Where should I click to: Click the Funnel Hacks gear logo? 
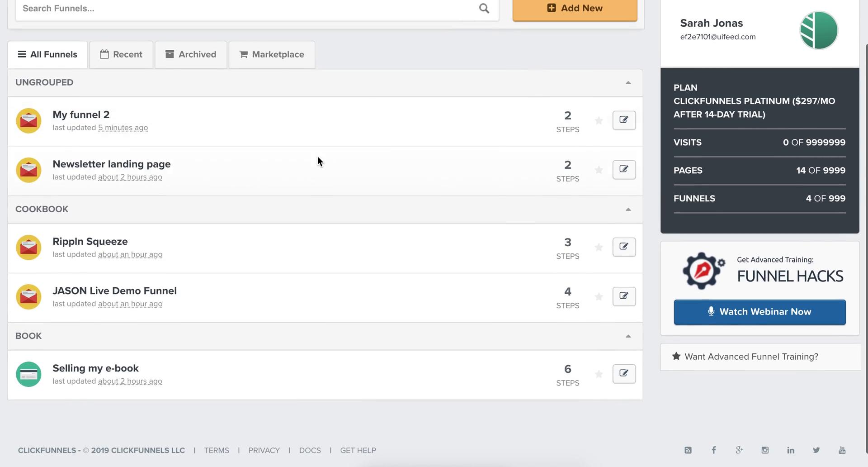pos(703,270)
